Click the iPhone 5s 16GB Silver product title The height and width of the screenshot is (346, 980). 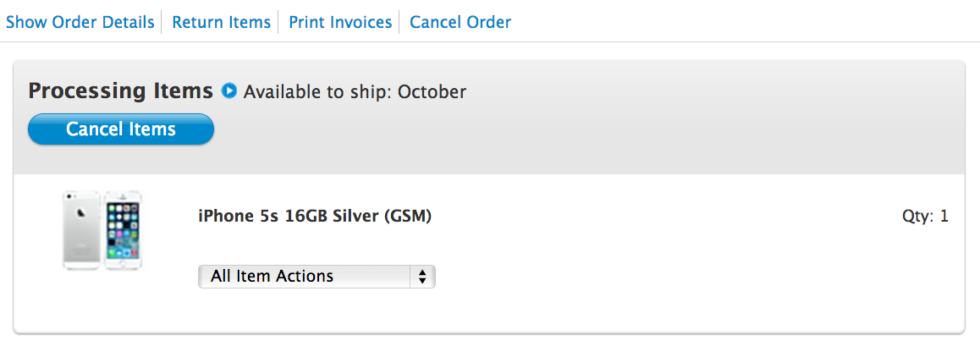point(315,217)
